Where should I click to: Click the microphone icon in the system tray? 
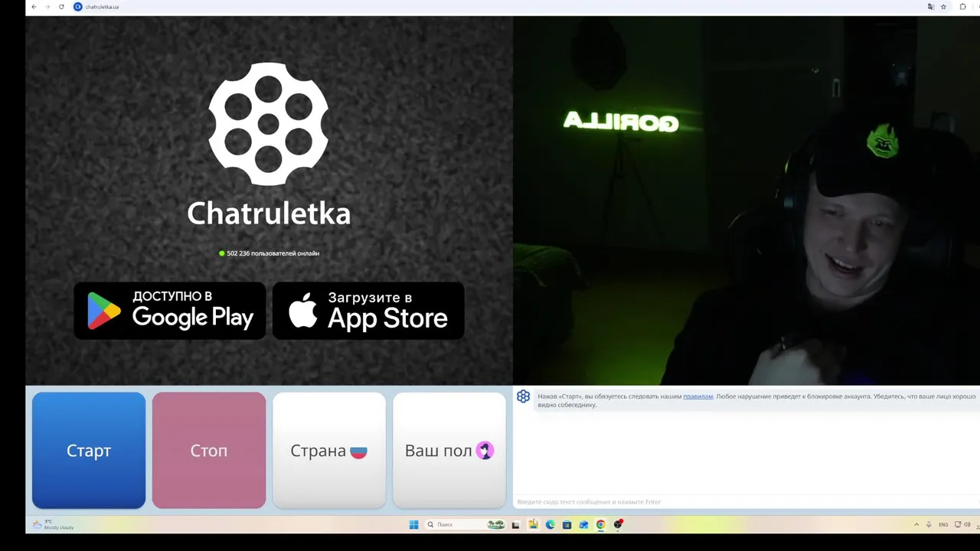pyautogui.click(x=929, y=524)
